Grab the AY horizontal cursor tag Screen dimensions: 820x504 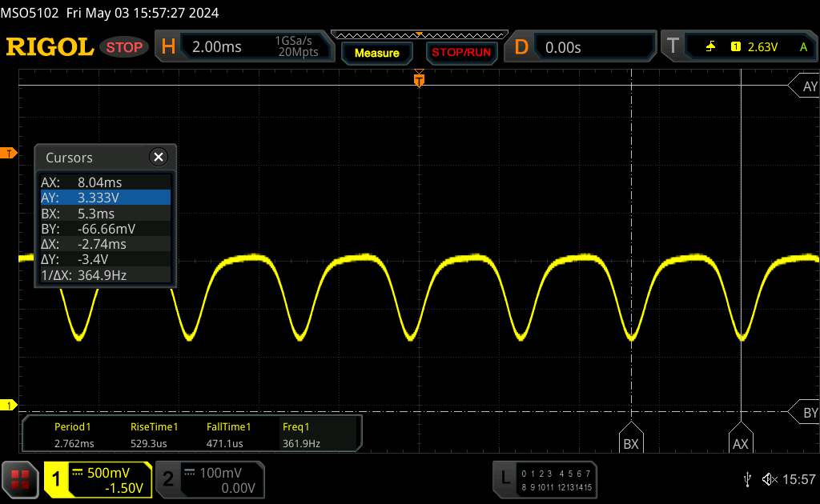point(807,86)
